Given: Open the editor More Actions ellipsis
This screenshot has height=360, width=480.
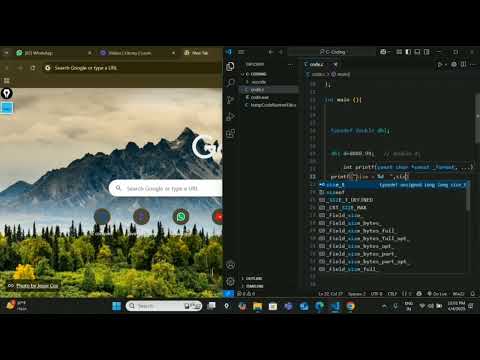Looking at the screenshot, I should [x=473, y=64].
